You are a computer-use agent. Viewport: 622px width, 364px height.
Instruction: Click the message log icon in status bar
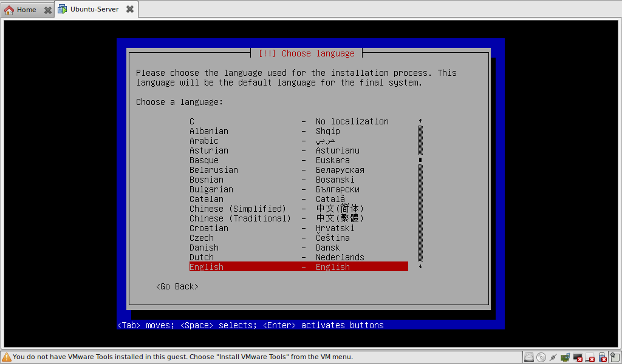pyautogui.click(x=615, y=357)
